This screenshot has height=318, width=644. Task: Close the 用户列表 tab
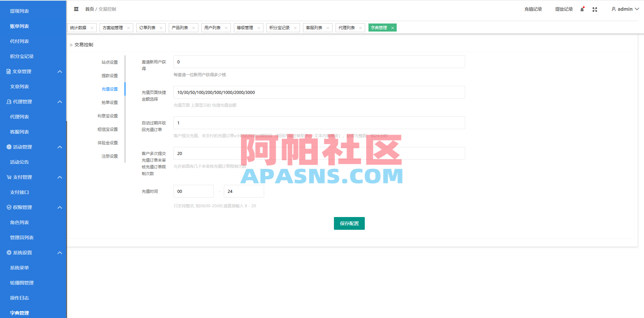(x=226, y=28)
